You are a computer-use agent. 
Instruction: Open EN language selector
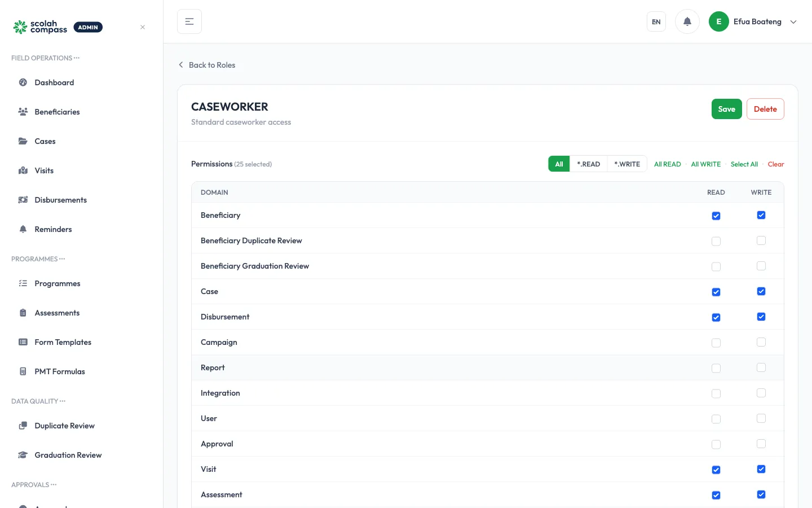(x=656, y=21)
